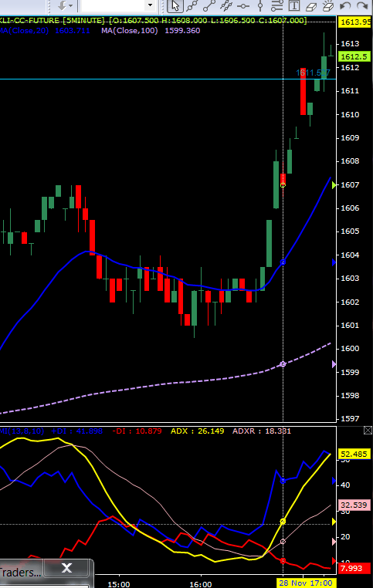373x588 pixels.
Task: Click the +DI : 41.898 legend value
Action: (x=76, y=431)
